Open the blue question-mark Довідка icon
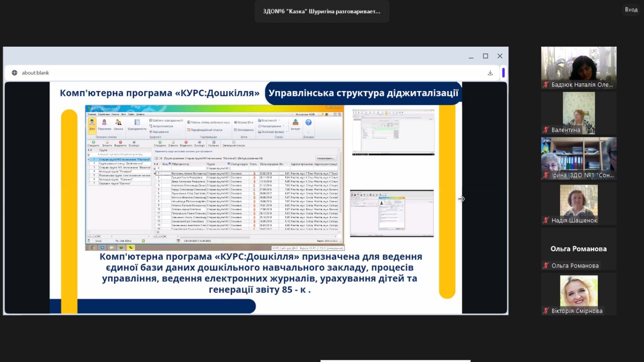The height and width of the screenshot is (362, 644). pyautogui.click(x=308, y=122)
